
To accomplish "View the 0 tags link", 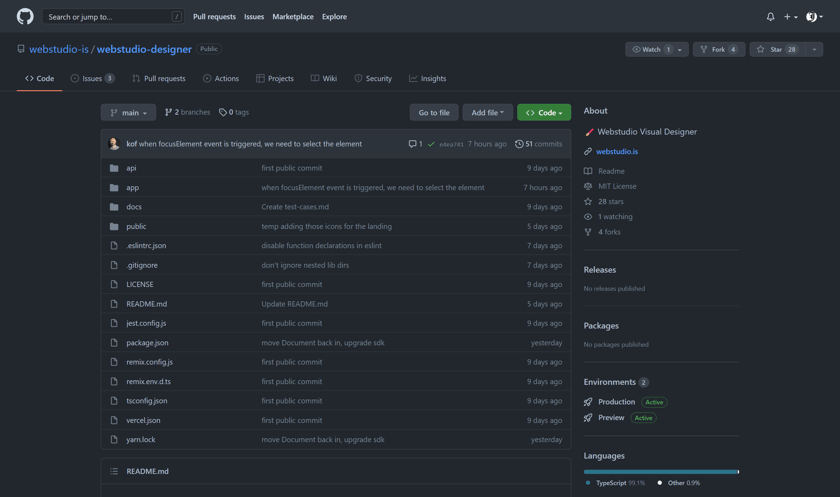I will point(234,112).
